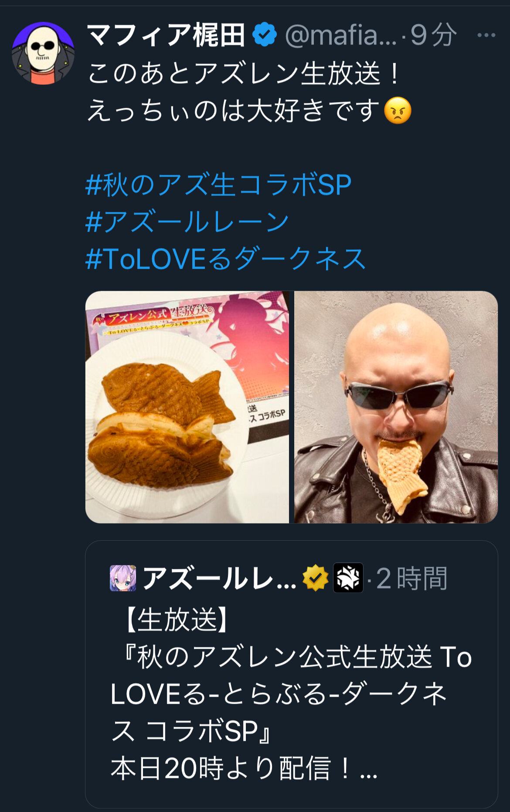Open hashtag #アズールレーン
This screenshot has width=510, height=812.
tap(187, 222)
